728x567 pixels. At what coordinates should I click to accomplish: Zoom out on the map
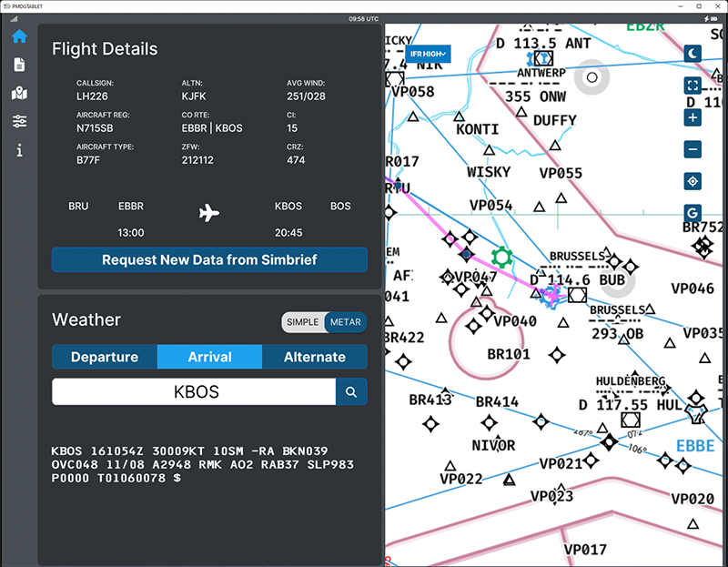click(x=693, y=149)
